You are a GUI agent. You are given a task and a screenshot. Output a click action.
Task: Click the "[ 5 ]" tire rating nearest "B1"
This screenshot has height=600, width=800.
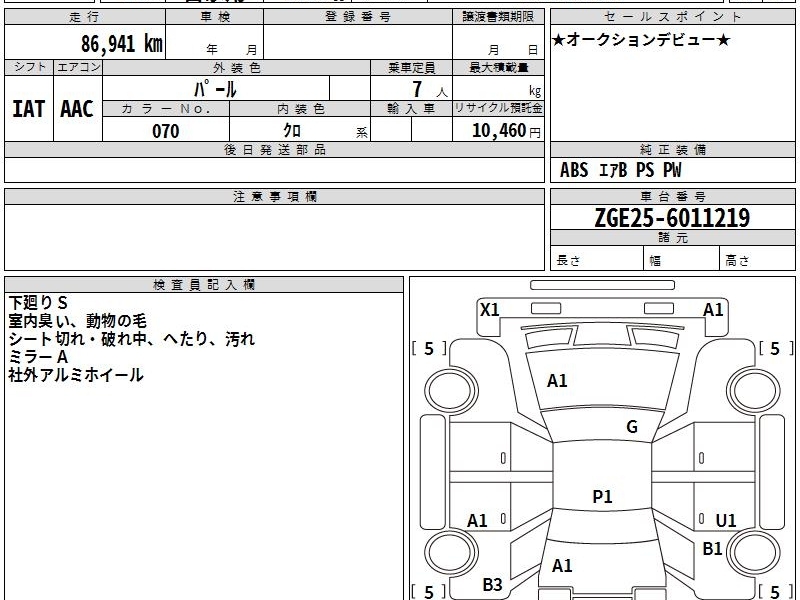pyautogui.click(x=776, y=592)
